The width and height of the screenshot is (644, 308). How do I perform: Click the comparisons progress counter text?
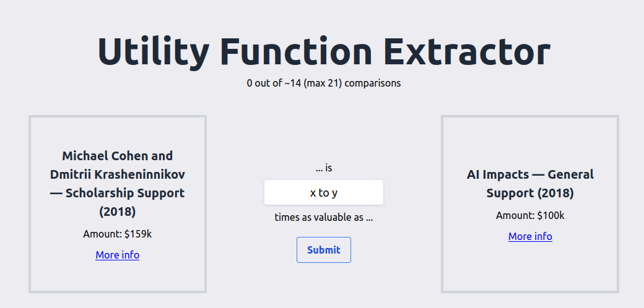324,83
